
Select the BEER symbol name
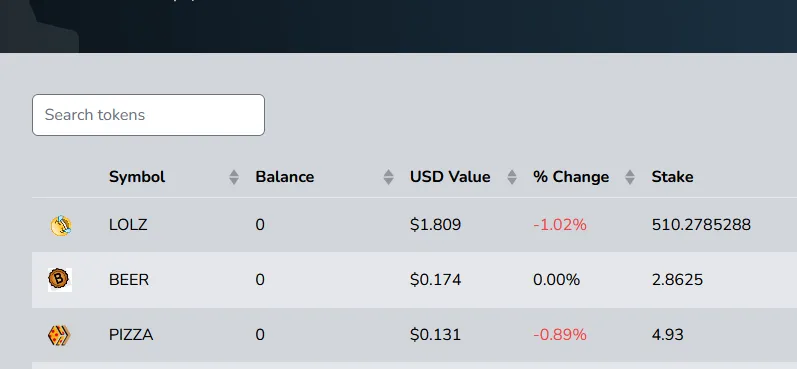(x=129, y=280)
